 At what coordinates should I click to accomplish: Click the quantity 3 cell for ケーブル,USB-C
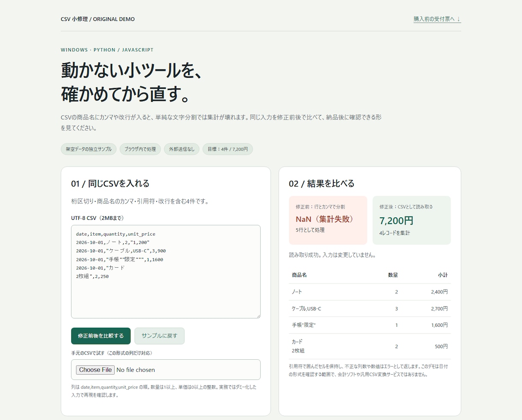pos(396,308)
